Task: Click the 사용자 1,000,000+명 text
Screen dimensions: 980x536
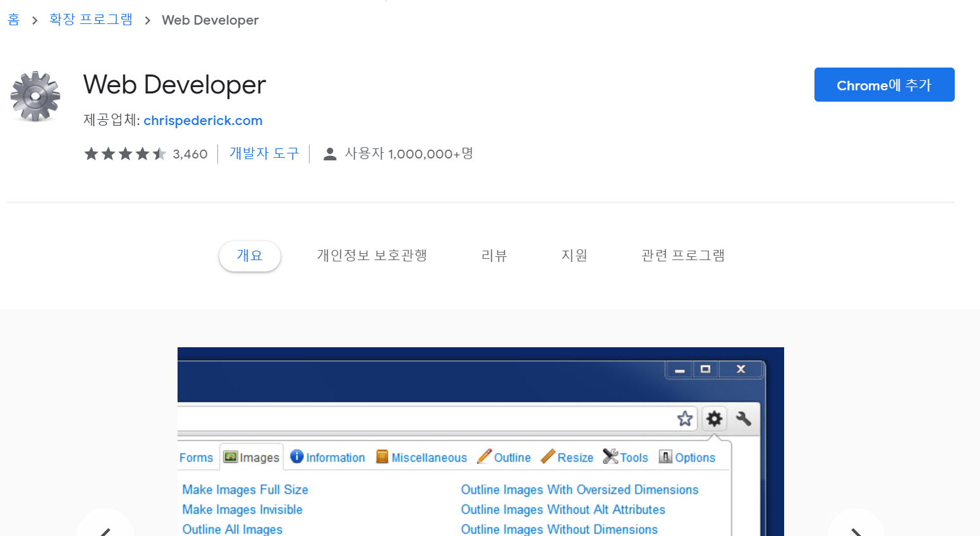Action: pyautogui.click(x=409, y=154)
